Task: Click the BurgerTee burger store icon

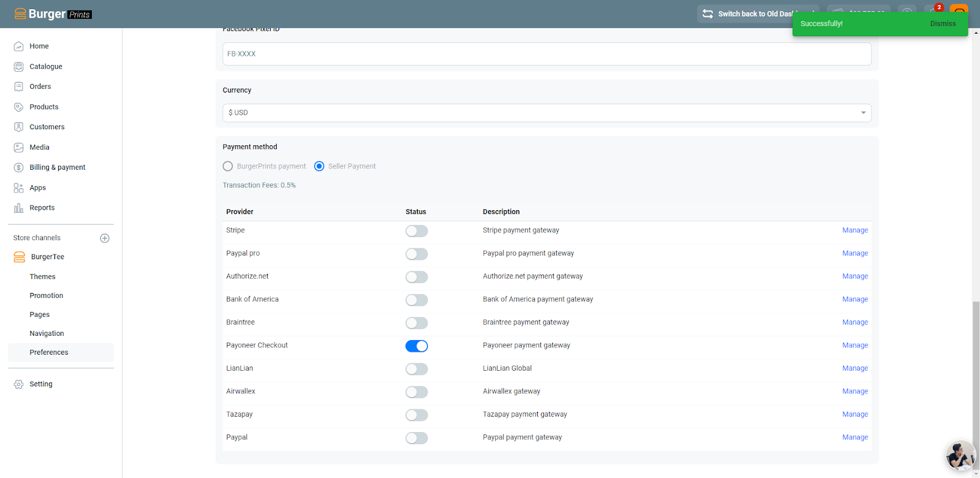Action: tap(20, 257)
